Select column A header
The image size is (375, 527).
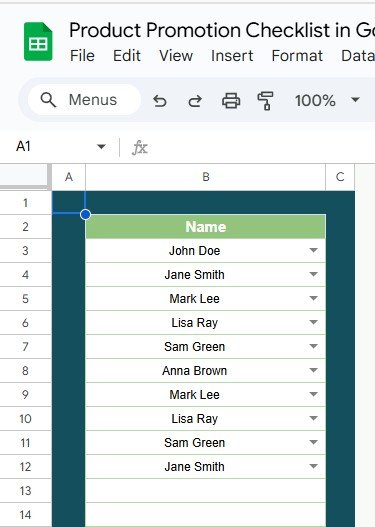click(x=69, y=177)
